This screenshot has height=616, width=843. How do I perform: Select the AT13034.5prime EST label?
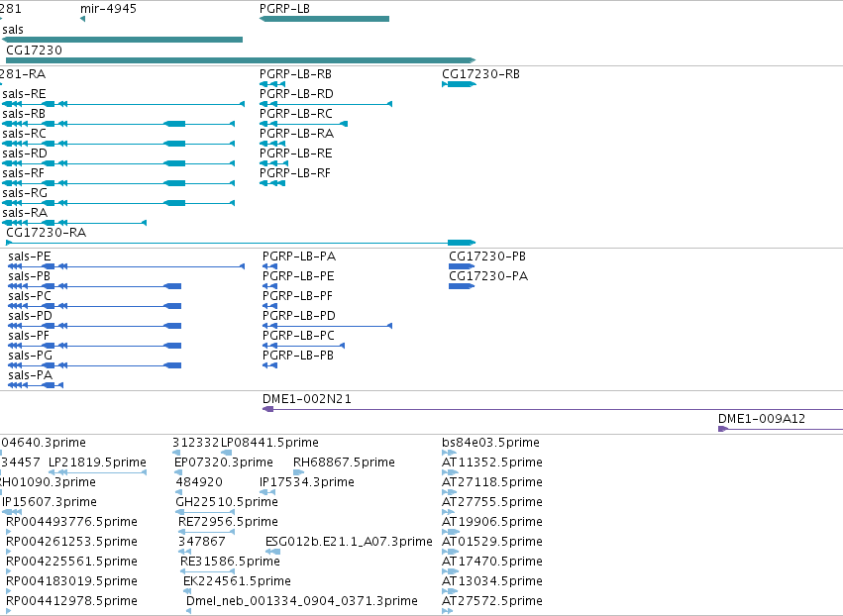(x=492, y=581)
